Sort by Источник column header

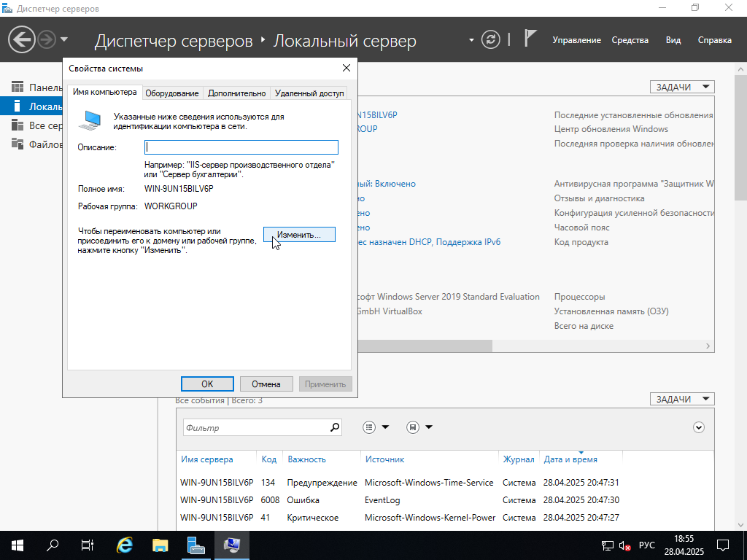tap(384, 459)
